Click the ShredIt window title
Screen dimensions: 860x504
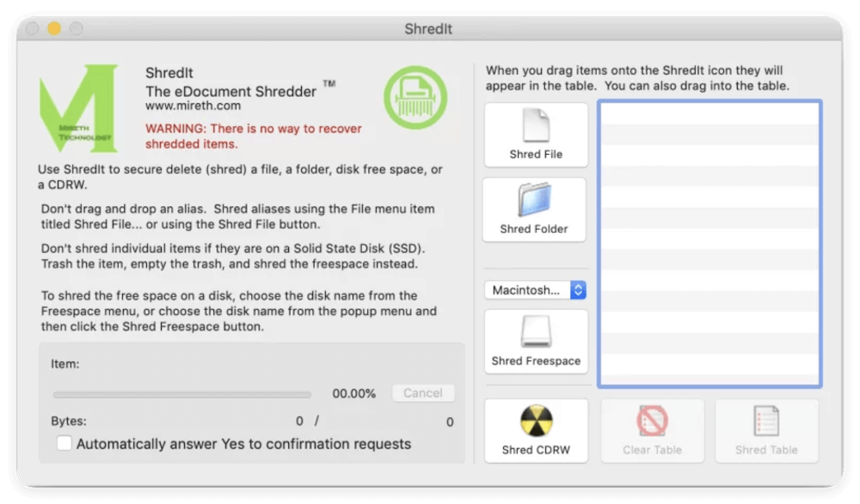430,28
